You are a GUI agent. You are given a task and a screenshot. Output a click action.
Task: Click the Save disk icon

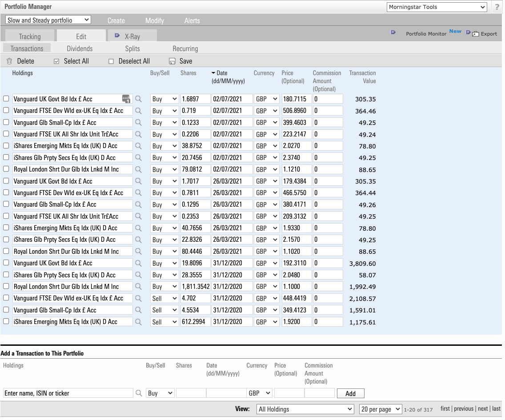pos(172,61)
